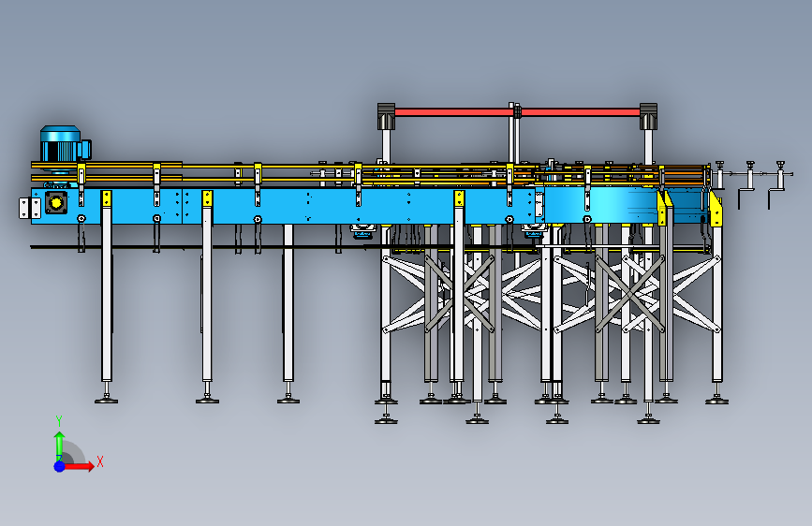Click the red X axis arrow of triad

coord(81,466)
